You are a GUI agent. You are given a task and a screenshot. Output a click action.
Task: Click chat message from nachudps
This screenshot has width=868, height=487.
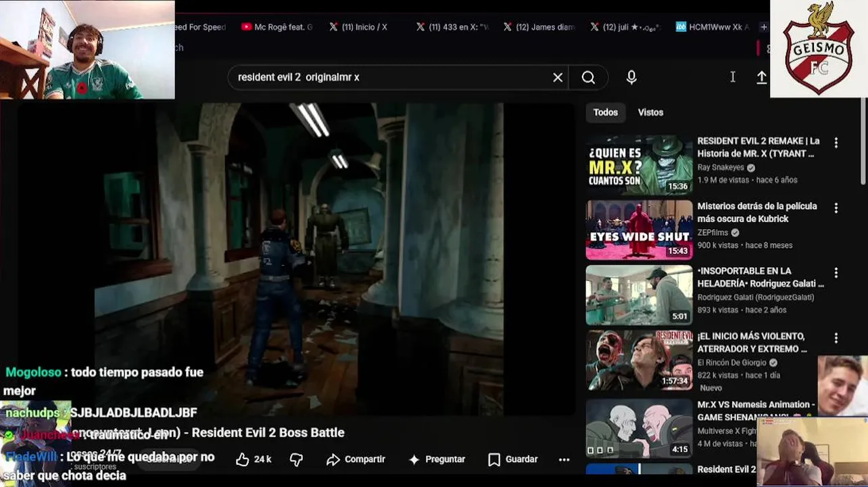pyautogui.click(x=101, y=413)
